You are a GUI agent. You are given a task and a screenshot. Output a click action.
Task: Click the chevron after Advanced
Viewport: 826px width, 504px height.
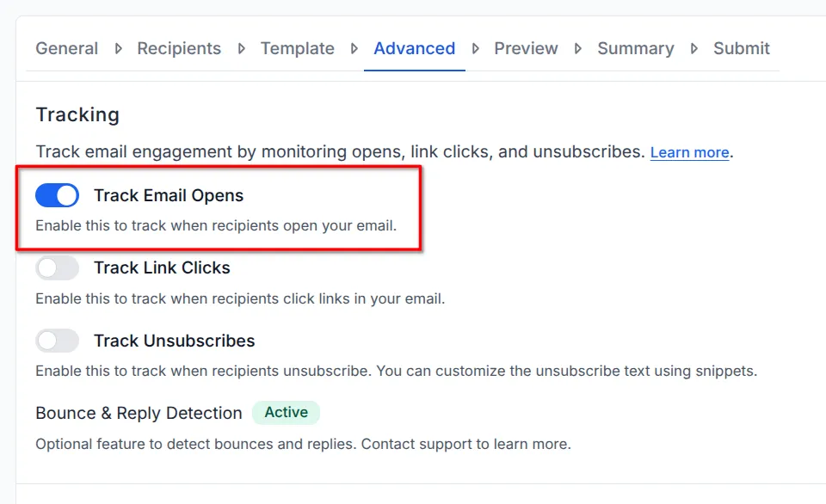[x=475, y=49]
